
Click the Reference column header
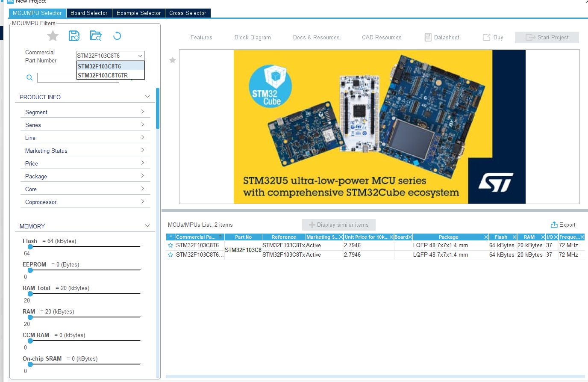point(284,237)
